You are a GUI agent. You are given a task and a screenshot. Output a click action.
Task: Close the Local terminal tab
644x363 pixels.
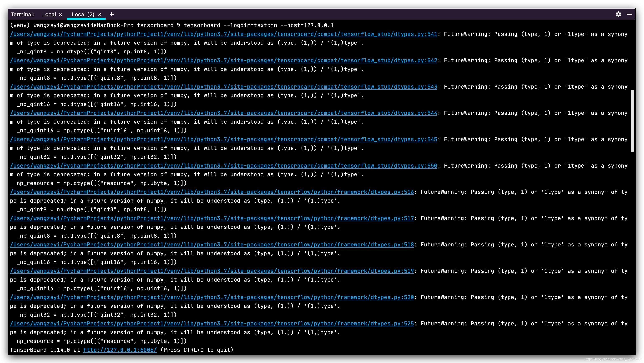(x=61, y=15)
